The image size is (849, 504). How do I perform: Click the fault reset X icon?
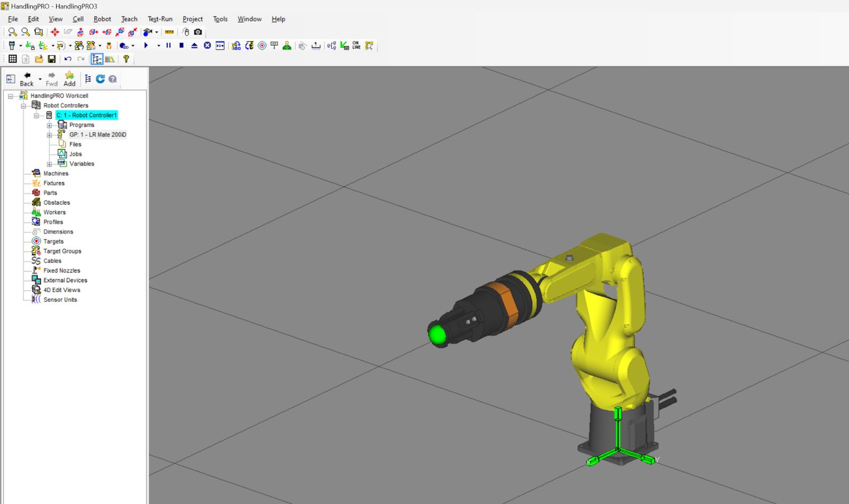[207, 46]
